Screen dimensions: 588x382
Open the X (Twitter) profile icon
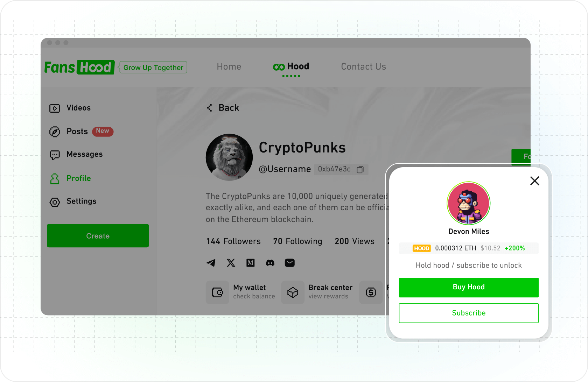[x=231, y=263]
